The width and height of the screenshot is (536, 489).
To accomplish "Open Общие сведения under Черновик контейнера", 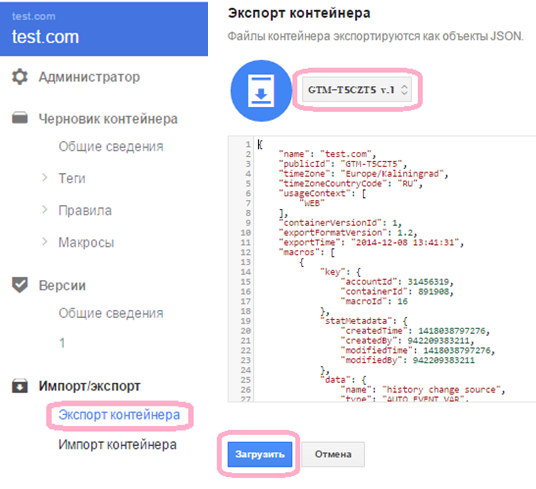I will click(111, 146).
